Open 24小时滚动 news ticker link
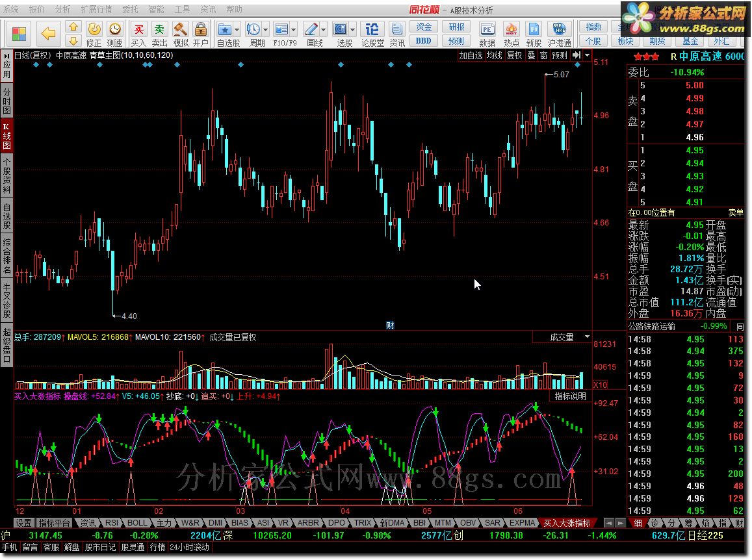This screenshot has width=752, height=560. pos(189,547)
